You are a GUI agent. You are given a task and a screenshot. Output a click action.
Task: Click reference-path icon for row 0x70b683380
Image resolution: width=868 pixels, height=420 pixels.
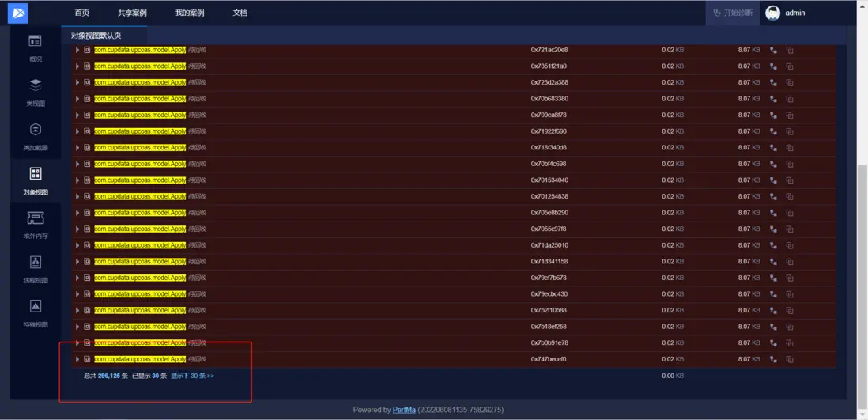tap(773, 99)
